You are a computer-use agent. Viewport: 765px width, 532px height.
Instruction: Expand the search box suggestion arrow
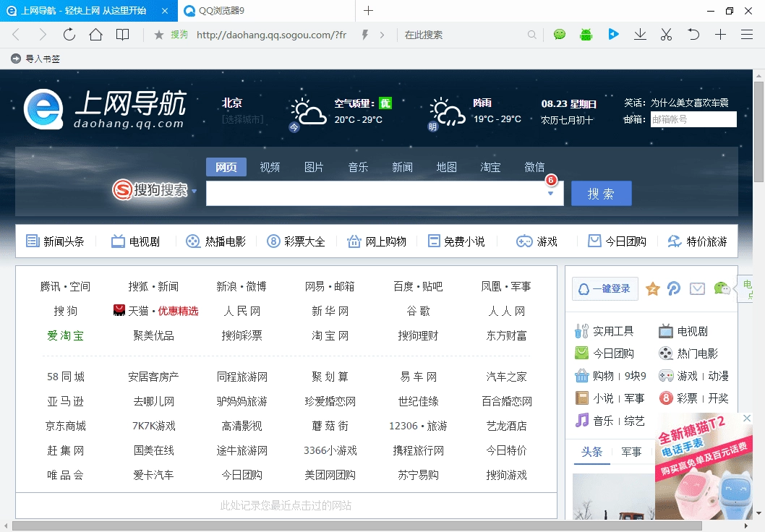(551, 194)
